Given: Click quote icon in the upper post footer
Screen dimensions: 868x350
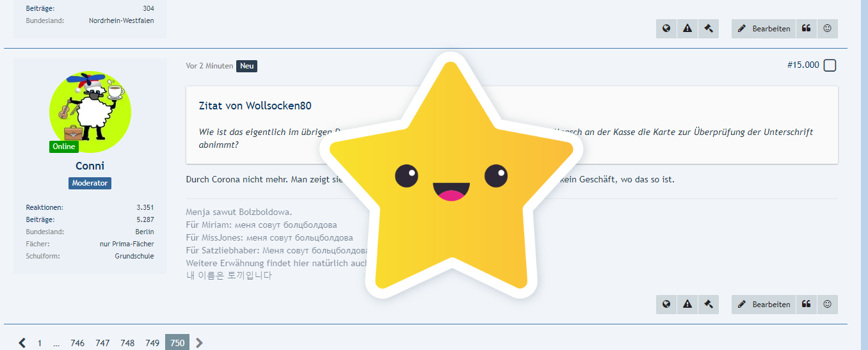Looking at the screenshot, I should [806, 28].
